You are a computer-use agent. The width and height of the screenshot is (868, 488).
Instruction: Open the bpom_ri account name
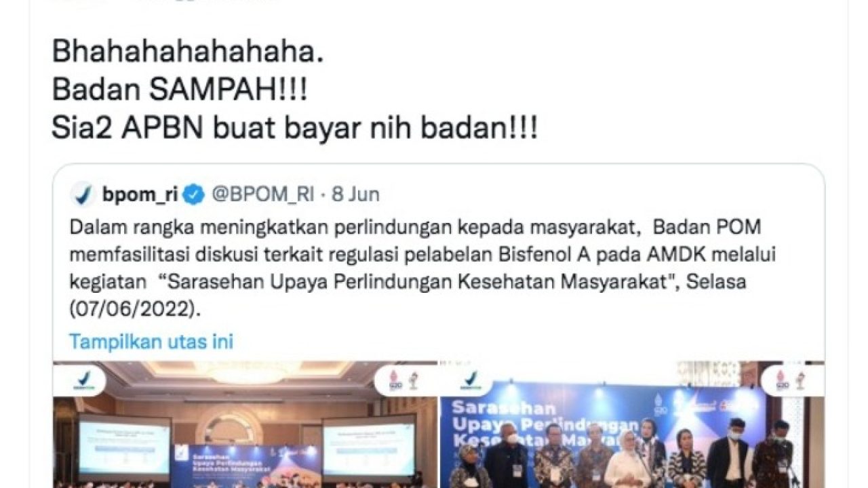140,195
